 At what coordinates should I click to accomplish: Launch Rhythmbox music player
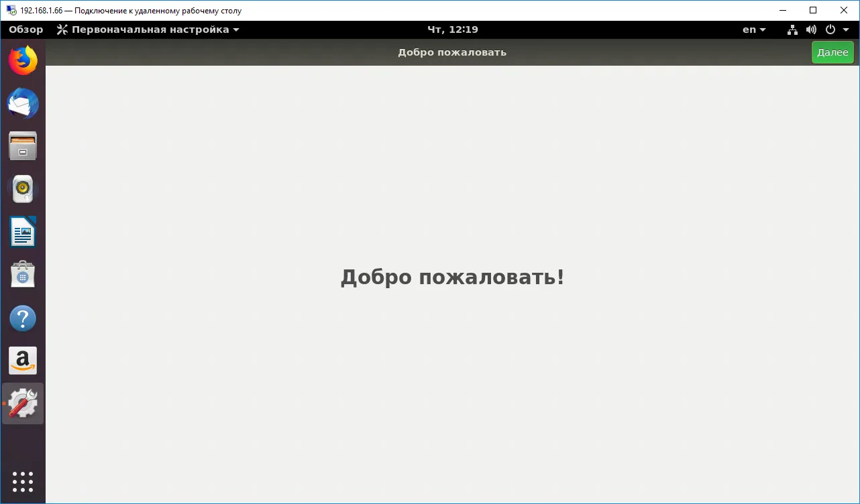(x=23, y=189)
